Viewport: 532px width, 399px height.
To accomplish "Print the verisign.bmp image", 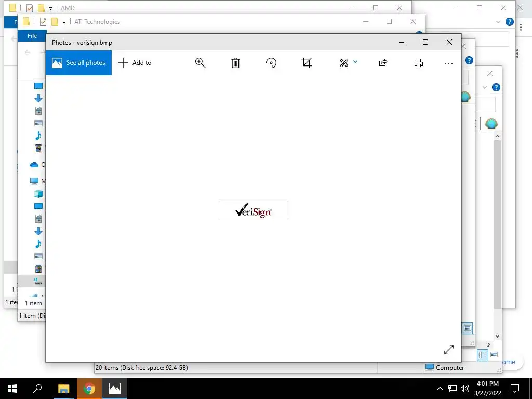I will click(x=419, y=63).
